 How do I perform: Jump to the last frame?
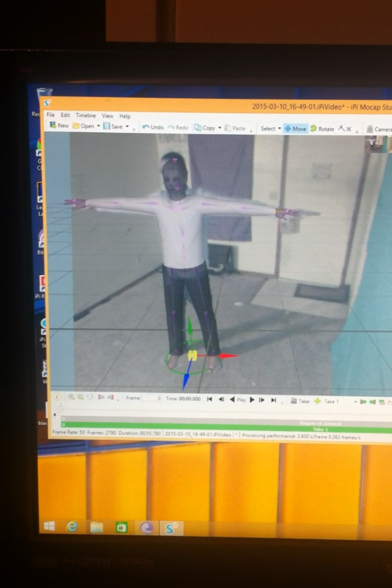point(274,400)
